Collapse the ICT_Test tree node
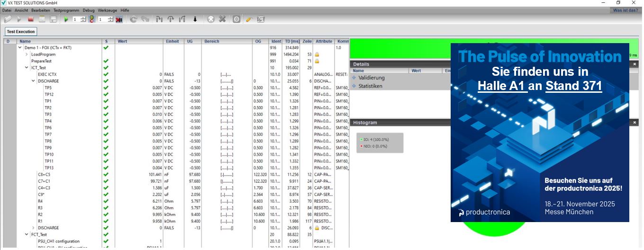 [x=27, y=68]
